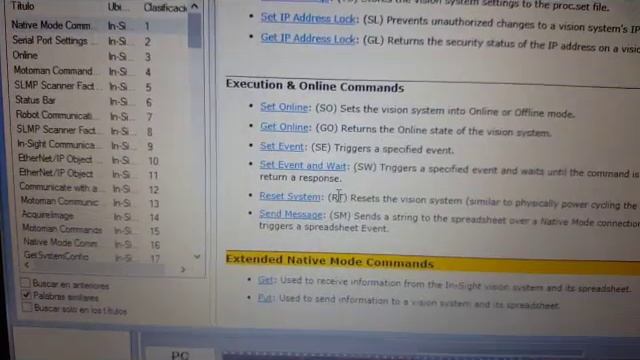The height and width of the screenshot is (360, 640).
Task: Open the Put extended command link
Action: (264, 298)
